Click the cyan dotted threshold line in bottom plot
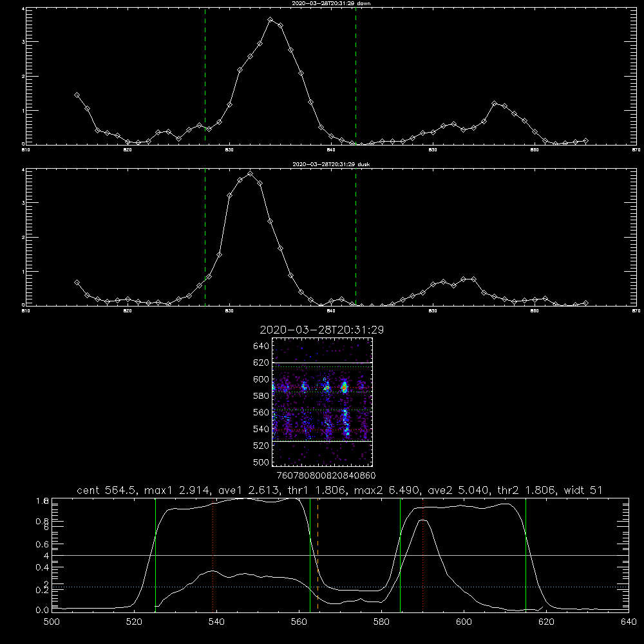 click(340, 587)
